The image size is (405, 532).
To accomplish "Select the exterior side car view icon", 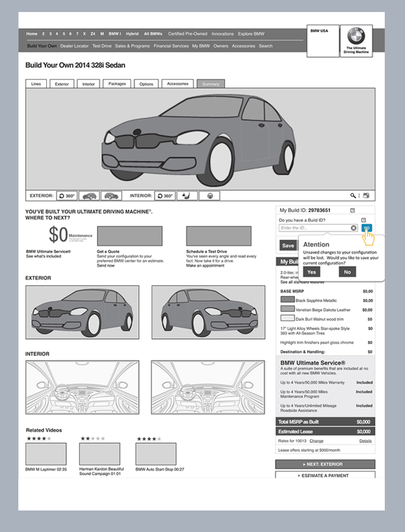I will (111, 196).
